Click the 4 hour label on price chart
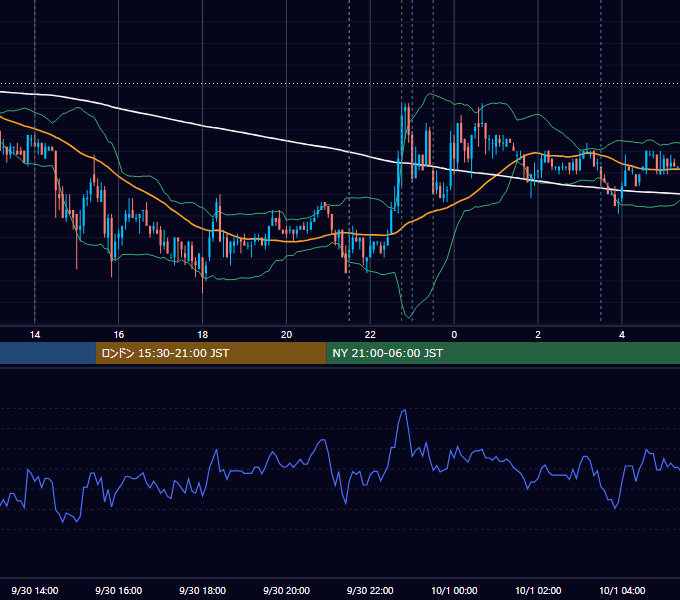 coord(622,334)
